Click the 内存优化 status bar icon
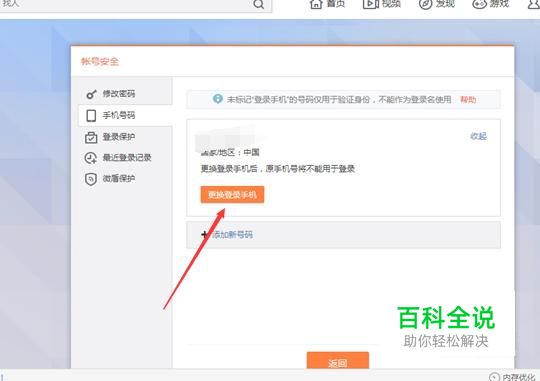This screenshot has width=540, height=381. pos(494,377)
